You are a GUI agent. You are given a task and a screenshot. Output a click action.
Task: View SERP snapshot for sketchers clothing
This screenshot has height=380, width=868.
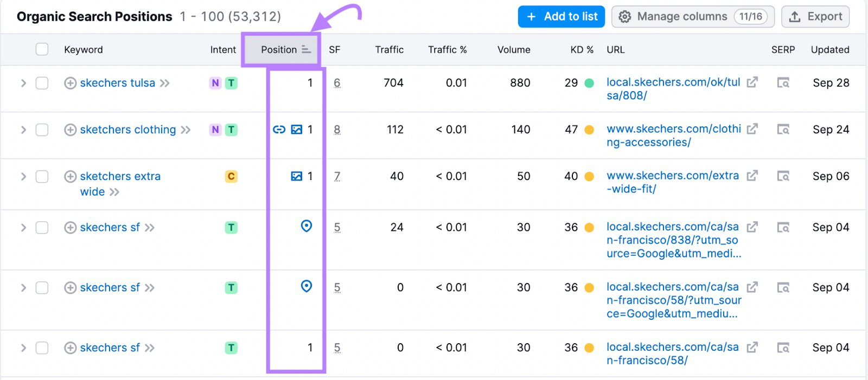[783, 129]
